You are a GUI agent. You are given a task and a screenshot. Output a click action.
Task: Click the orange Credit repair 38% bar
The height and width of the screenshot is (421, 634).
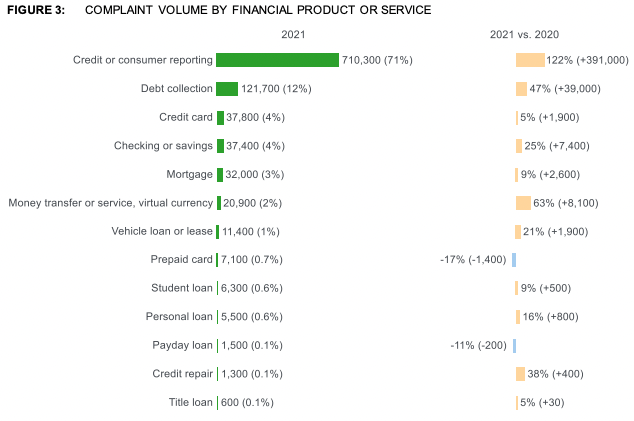[520, 374]
